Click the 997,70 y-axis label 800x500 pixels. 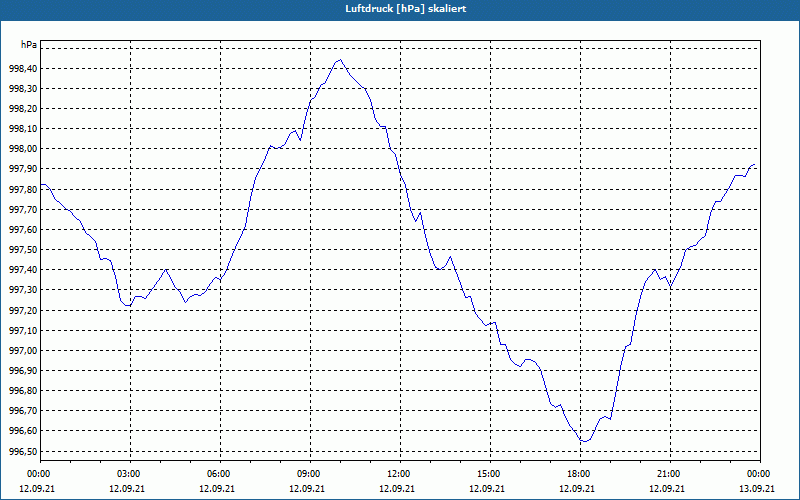[23, 210]
